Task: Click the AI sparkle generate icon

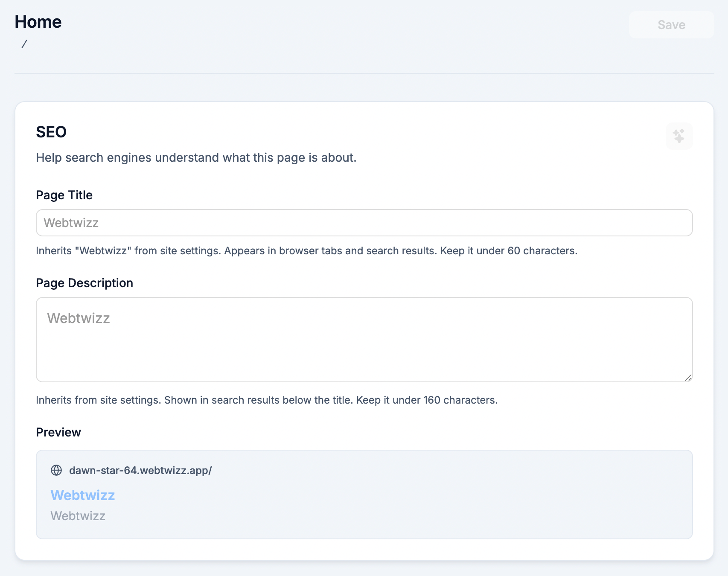Action: (679, 136)
